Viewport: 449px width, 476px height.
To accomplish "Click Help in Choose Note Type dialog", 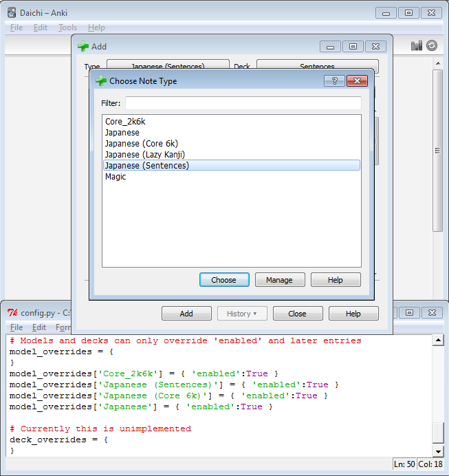I will 336,279.
